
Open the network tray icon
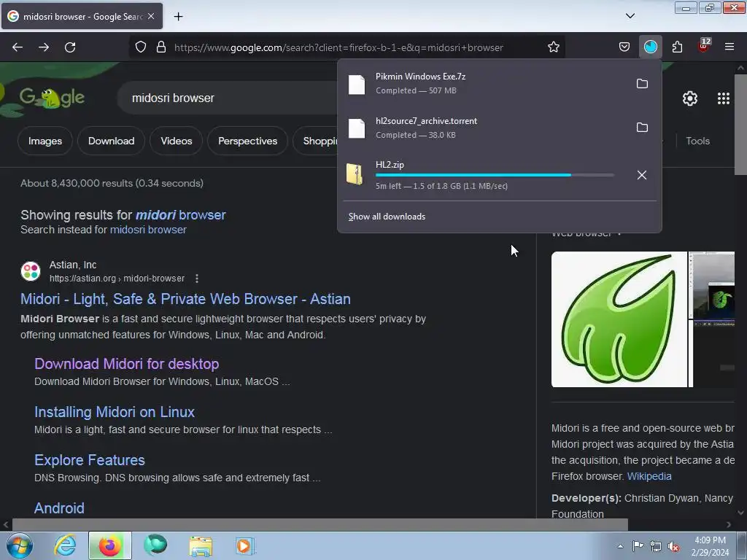pos(656,546)
